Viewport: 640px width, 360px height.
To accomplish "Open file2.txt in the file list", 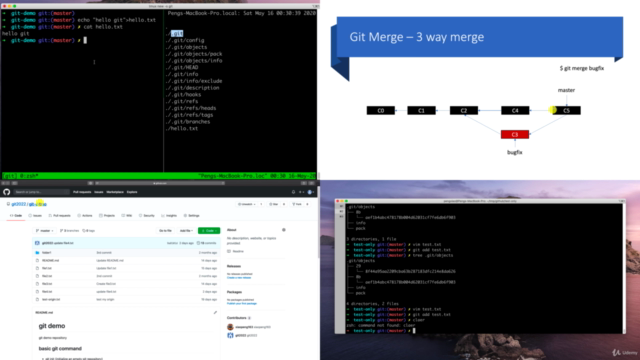I will tap(47, 276).
